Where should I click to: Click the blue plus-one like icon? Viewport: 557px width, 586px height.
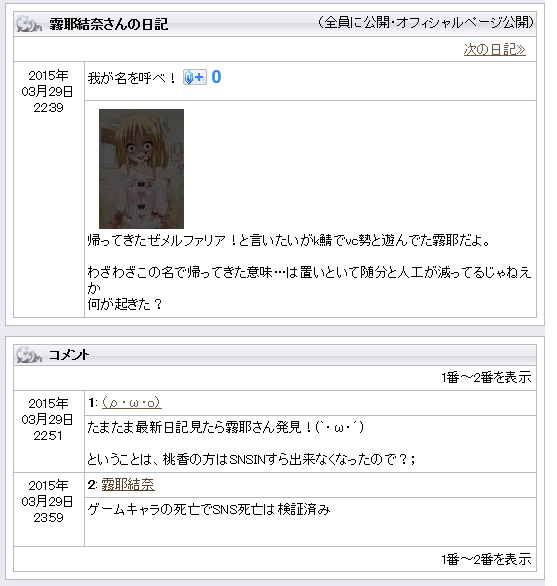coord(194,77)
